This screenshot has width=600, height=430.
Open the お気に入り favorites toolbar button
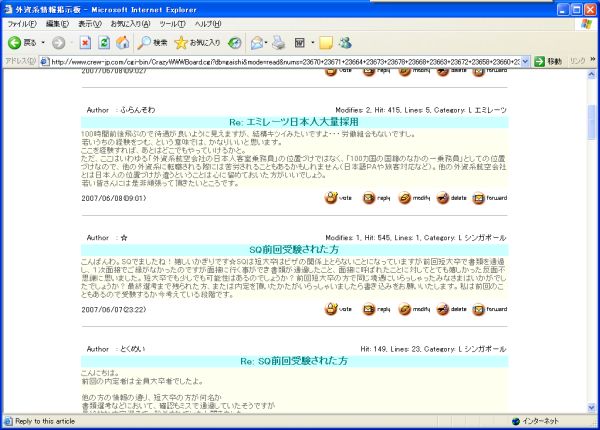[x=197, y=43]
